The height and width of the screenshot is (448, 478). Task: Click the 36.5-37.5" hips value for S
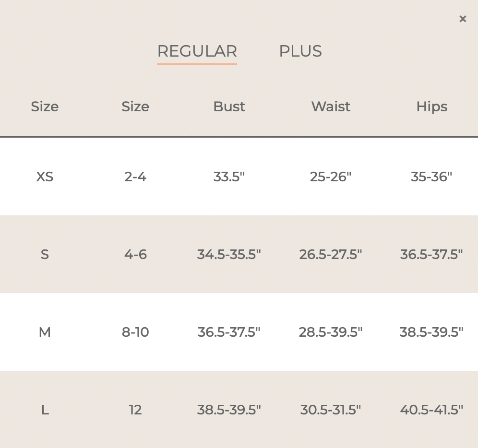click(x=431, y=254)
